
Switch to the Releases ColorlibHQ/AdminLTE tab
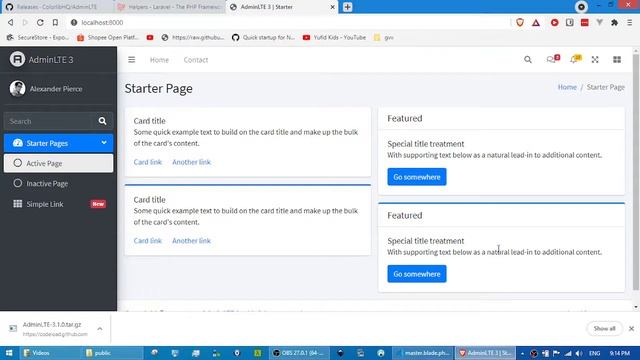(x=57, y=7)
